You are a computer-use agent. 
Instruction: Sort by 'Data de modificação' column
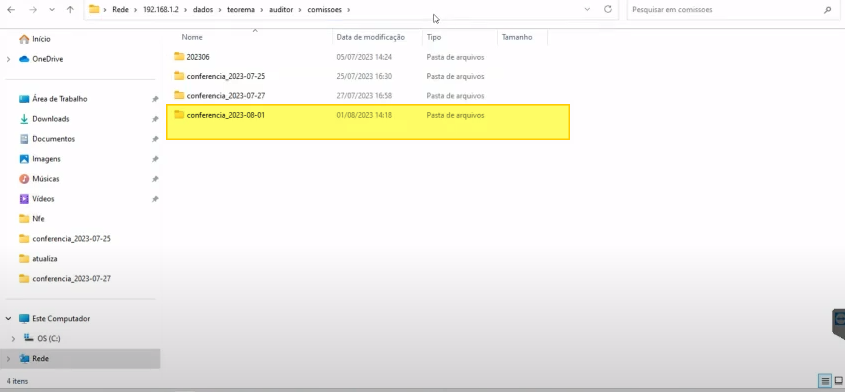click(370, 37)
